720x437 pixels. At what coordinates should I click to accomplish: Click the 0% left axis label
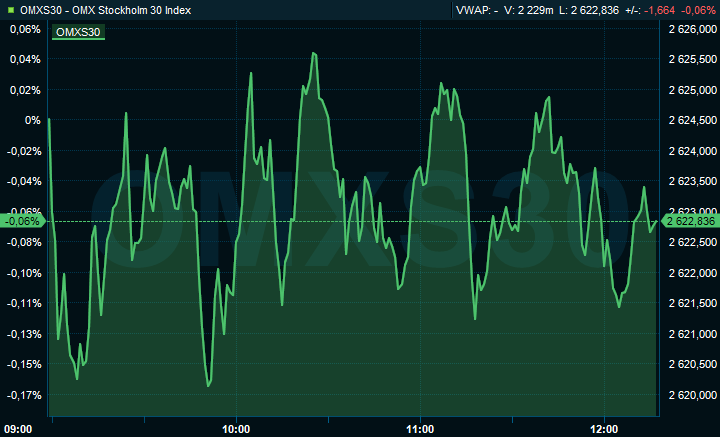[x=33, y=121]
